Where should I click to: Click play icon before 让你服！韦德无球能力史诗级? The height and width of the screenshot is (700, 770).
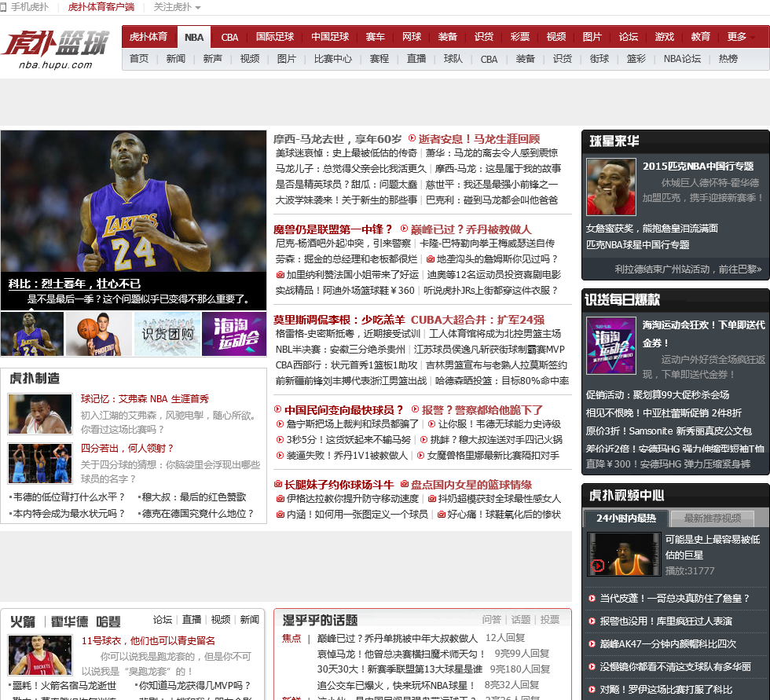tap(431, 423)
